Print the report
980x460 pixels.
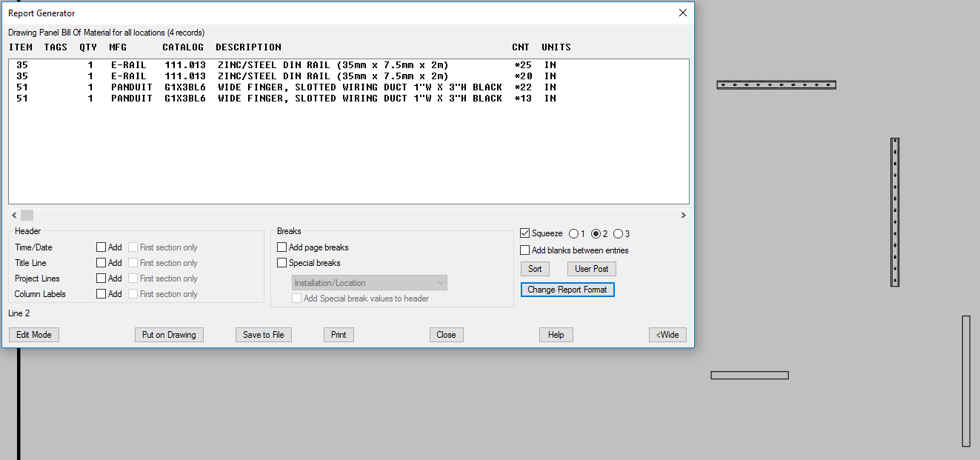pyautogui.click(x=339, y=335)
